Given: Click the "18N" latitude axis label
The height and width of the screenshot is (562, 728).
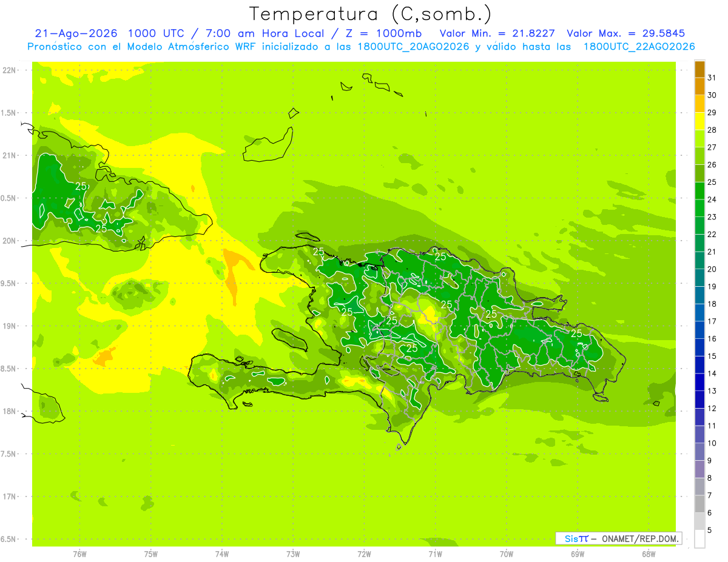Looking at the screenshot, I should pos(10,411).
